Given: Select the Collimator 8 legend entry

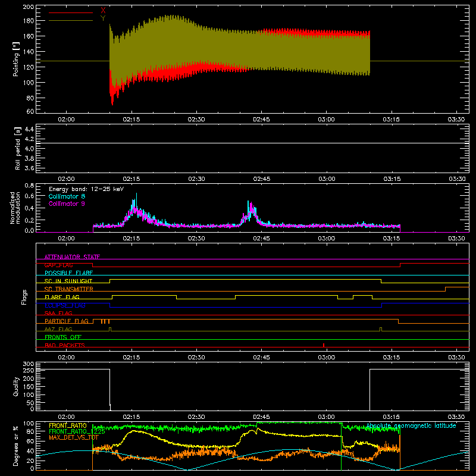Looking at the screenshot, I should coord(67,196).
